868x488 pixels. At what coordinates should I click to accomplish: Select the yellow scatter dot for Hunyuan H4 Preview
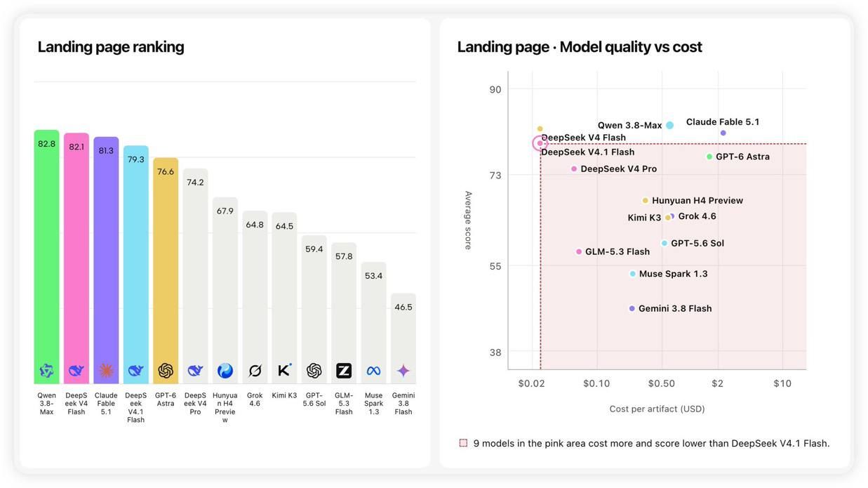[646, 200]
